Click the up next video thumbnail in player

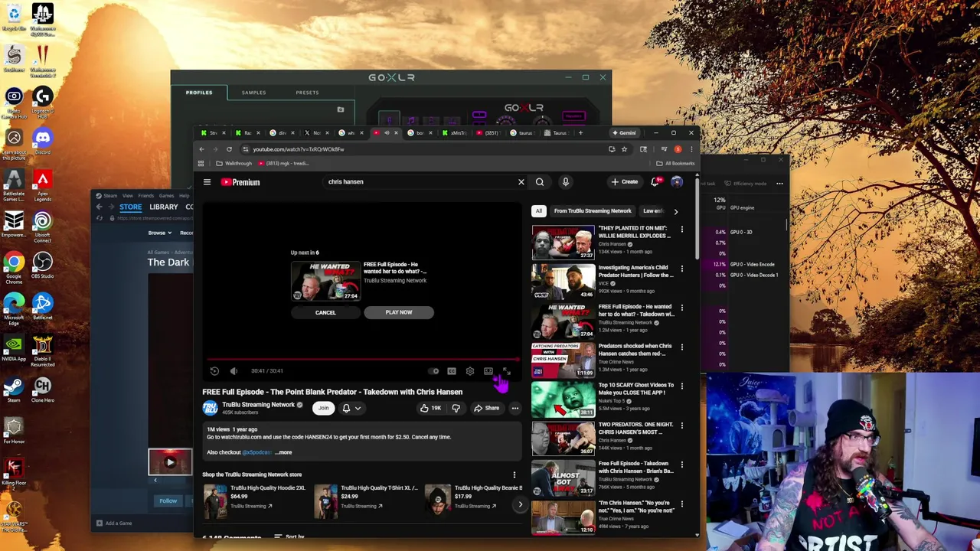325,281
